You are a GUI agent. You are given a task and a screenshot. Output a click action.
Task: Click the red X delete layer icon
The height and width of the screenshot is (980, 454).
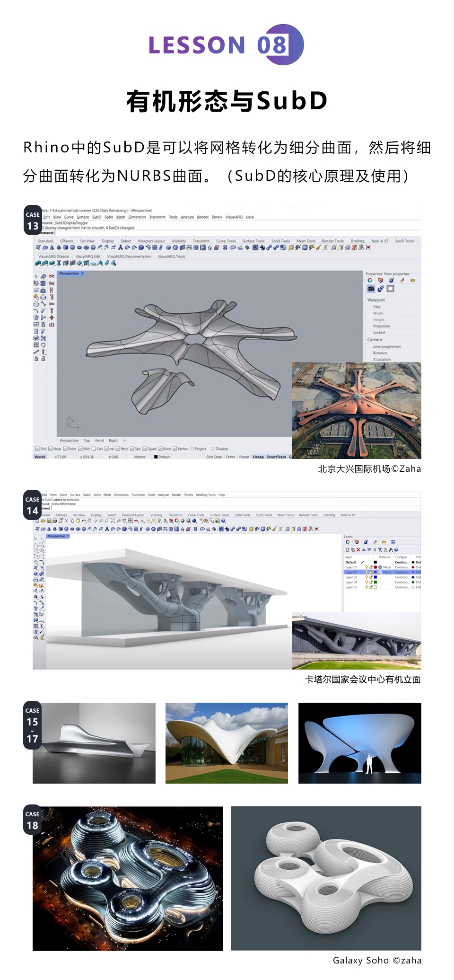point(358,550)
